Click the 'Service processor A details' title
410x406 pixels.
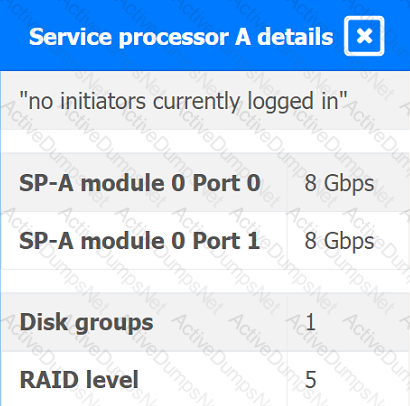[181, 37]
